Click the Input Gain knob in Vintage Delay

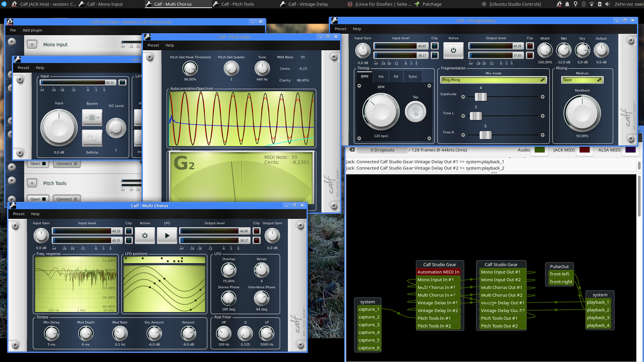(363, 50)
